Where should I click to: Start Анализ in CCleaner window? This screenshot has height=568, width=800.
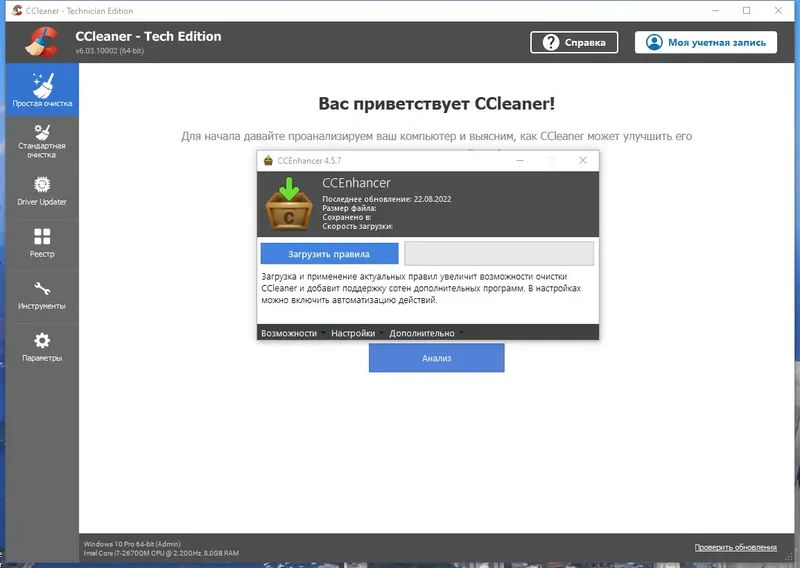[x=437, y=358]
